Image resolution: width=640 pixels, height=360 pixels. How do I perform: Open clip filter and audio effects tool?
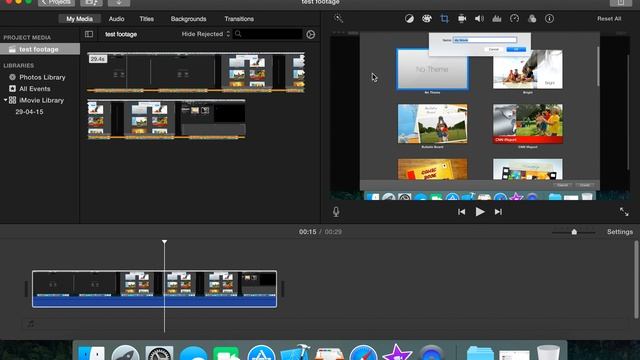click(x=532, y=19)
